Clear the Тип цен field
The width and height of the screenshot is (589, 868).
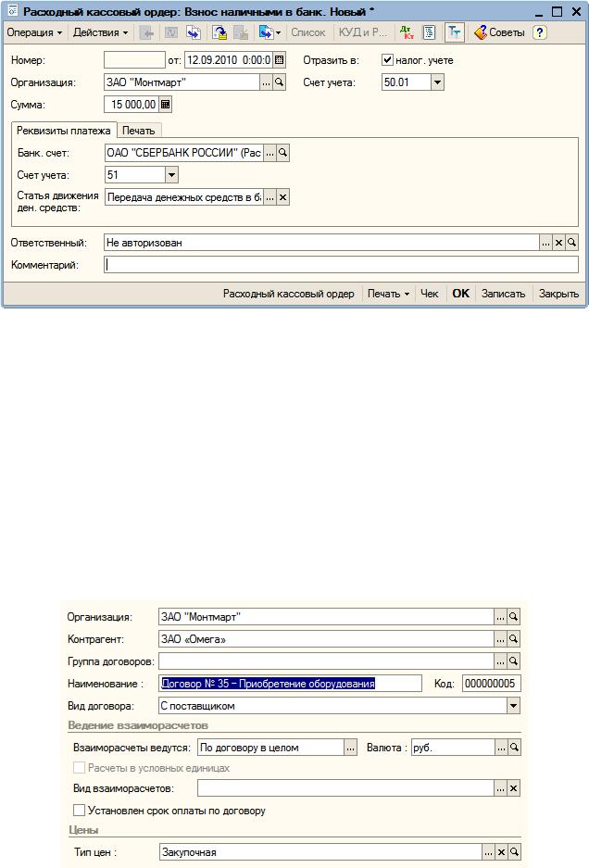click(501, 852)
